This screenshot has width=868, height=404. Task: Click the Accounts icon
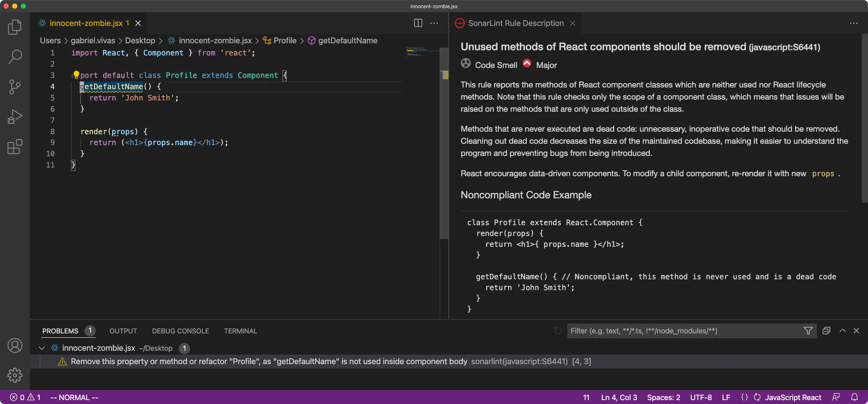(15, 346)
